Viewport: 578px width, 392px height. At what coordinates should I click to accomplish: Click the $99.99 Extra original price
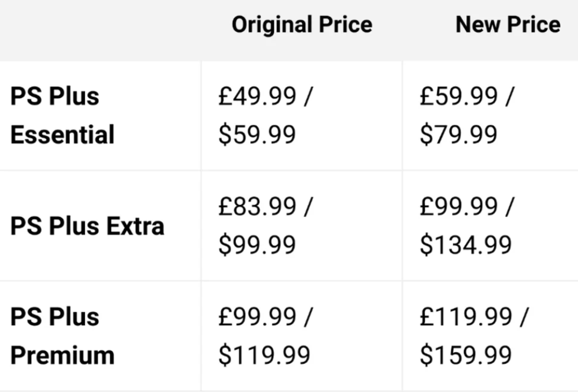(257, 245)
